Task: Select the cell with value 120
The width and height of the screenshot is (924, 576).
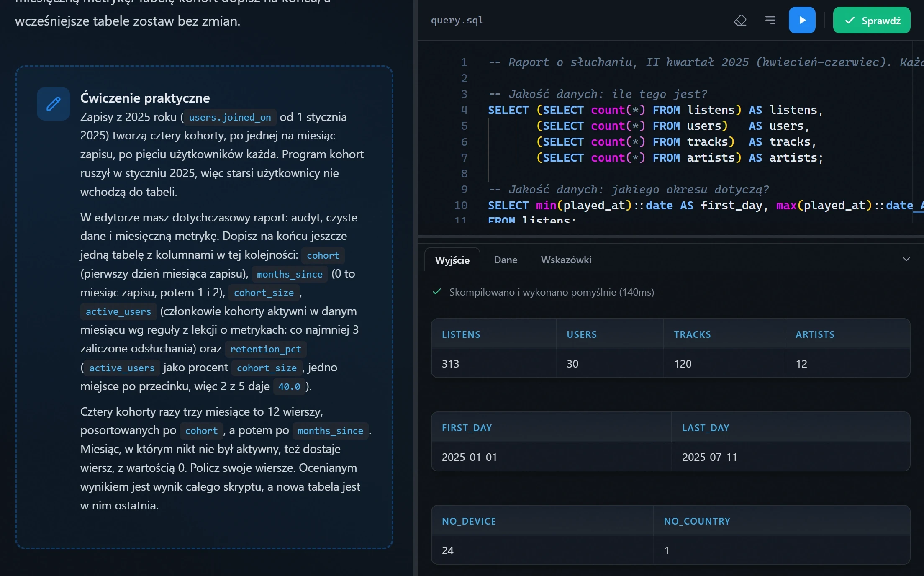Action: pyautogui.click(x=724, y=363)
